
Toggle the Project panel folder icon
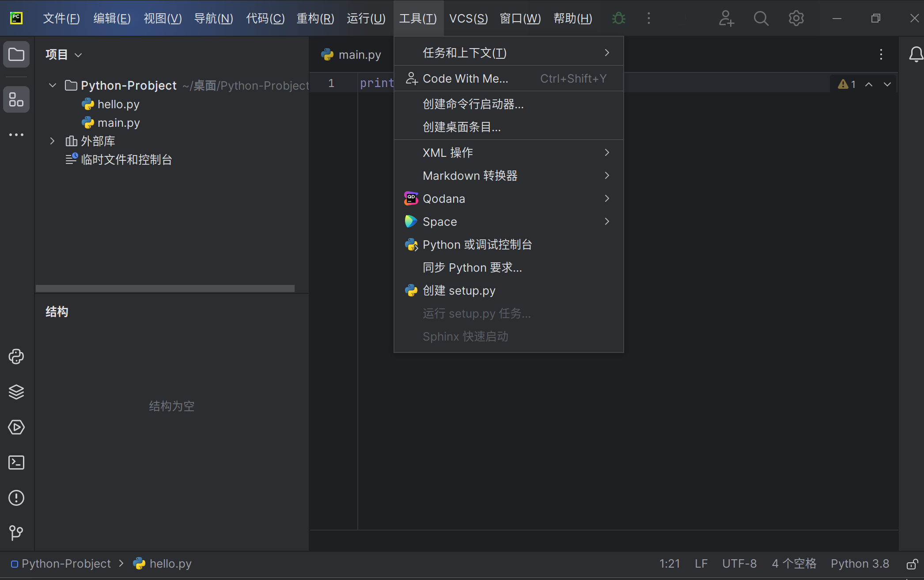click(x=16, y=54)
